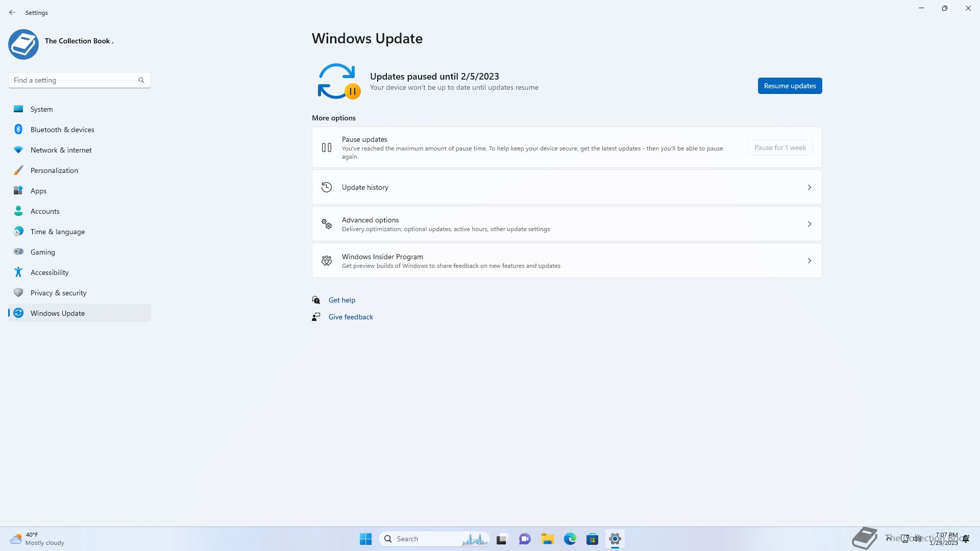Expand Advanced options chevron
This screenshot has height=551, width=980.
click(x=810, y=224)
